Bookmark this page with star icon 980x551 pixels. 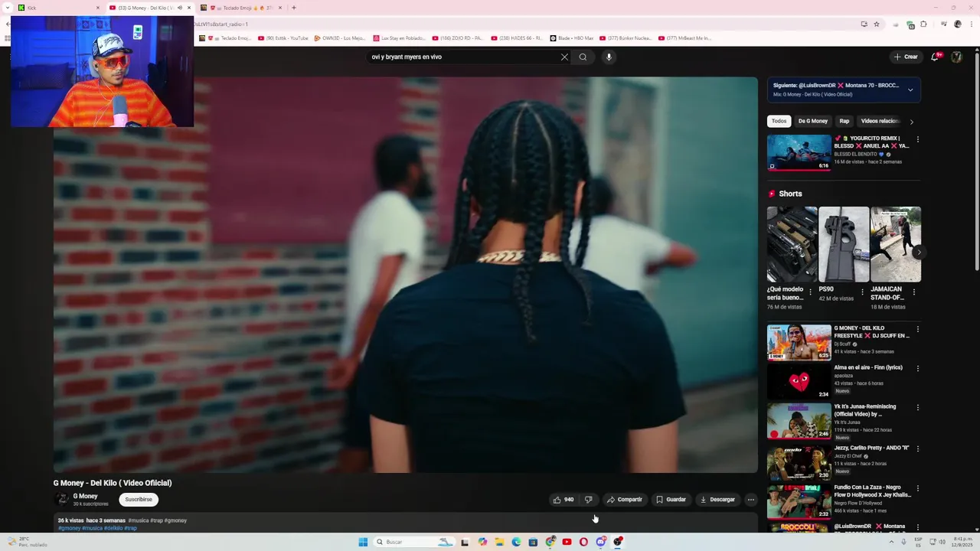click(x=877, y=24)
